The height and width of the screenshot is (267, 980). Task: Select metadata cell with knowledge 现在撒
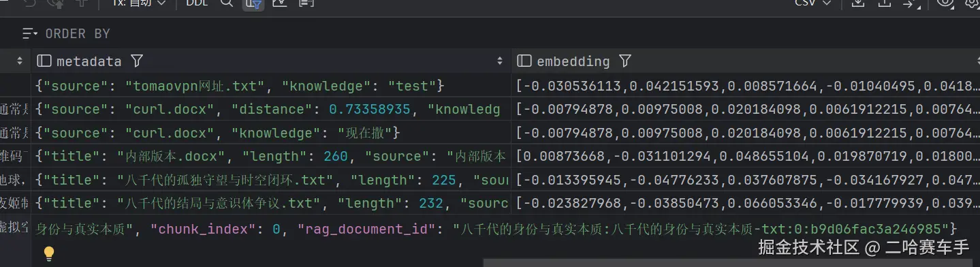(x=271, y=132)
